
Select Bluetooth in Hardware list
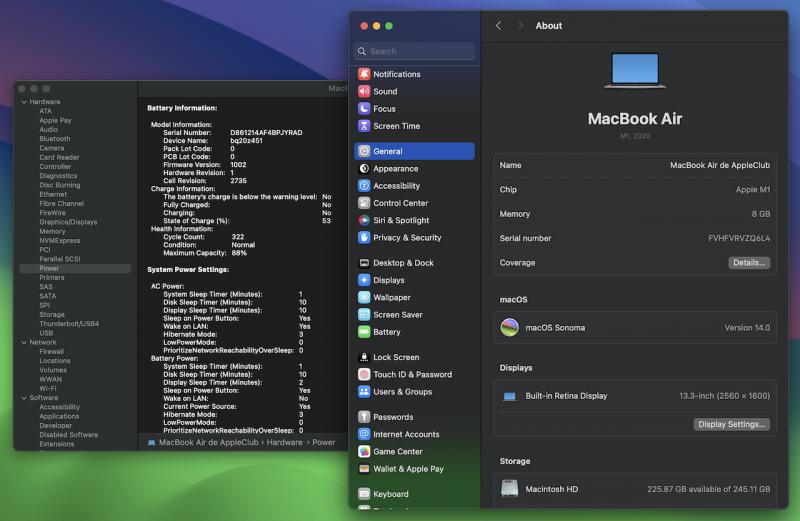pyautogui.click(x=55, y=139)
